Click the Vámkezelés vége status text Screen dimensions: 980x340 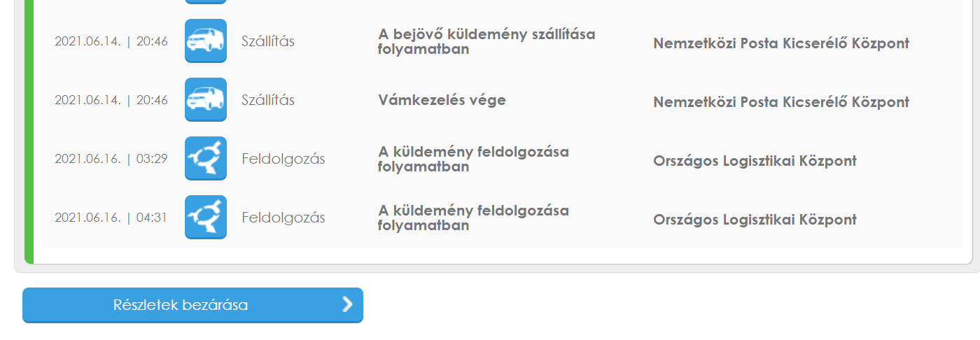[442, 100]
